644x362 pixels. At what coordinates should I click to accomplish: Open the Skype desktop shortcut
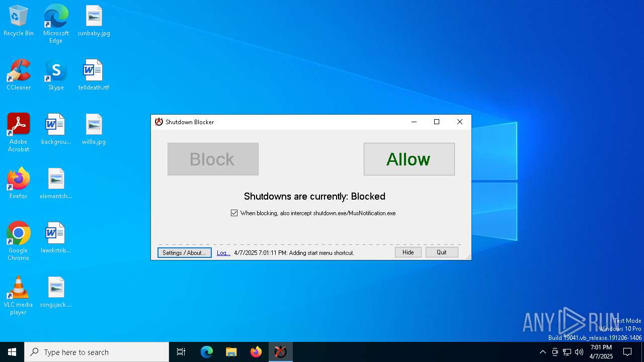[x=56, y=75]
